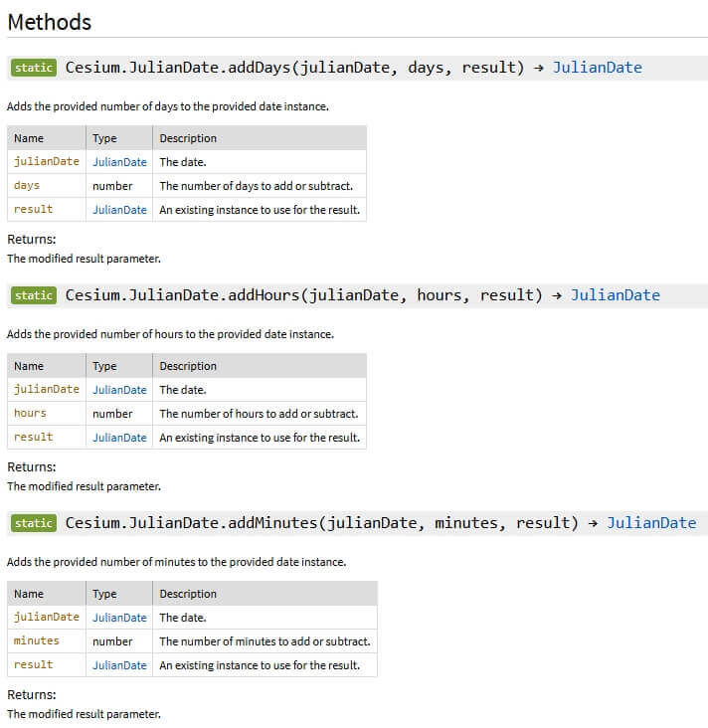Click 'julianDate' parameter name in addHours table
This screenshot has width=708, height=728.
pos(47,389)
